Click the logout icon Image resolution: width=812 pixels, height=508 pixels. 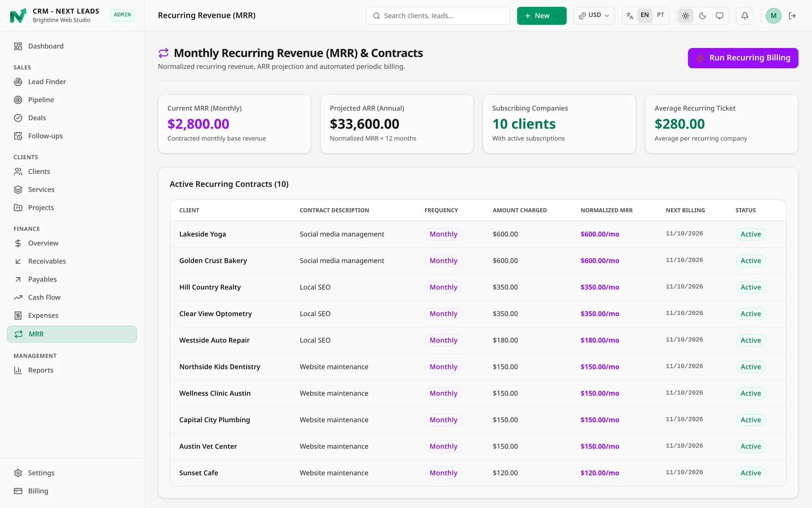[x=792, y=16]
